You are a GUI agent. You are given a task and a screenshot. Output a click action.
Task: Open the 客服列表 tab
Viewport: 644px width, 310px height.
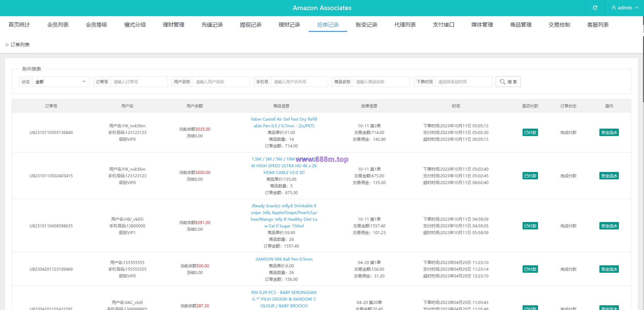(x=598, y=25)
